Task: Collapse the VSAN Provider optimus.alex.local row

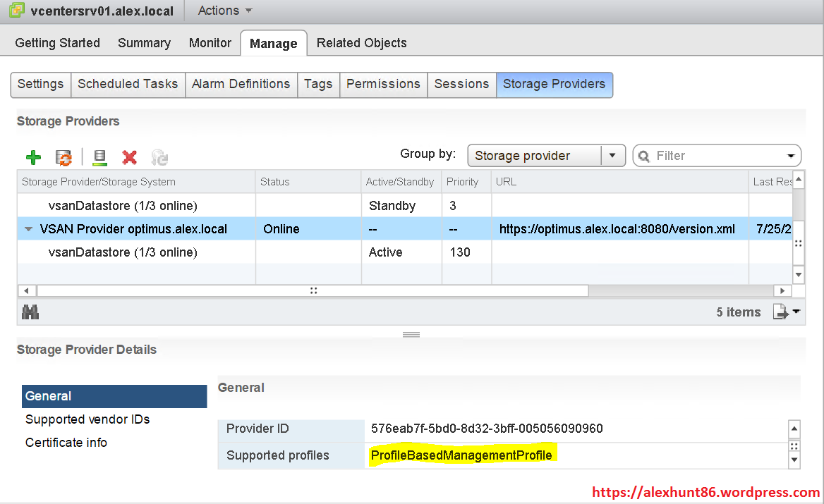Action: coord(28,228)
